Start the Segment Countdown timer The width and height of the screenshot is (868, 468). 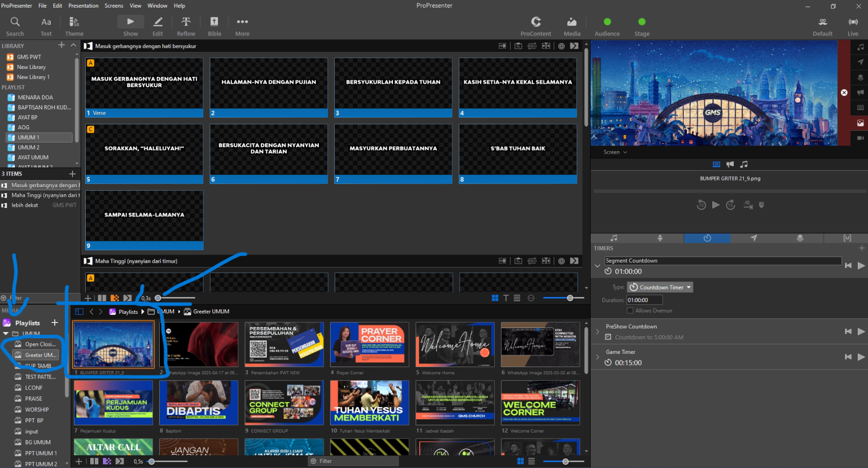[861, 266]
